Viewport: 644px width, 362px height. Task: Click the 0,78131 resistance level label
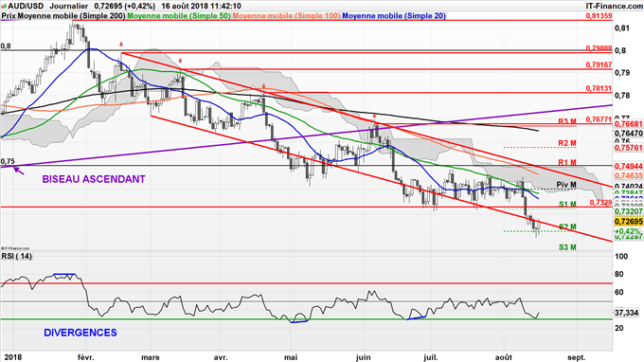click(x=599, y=88)
